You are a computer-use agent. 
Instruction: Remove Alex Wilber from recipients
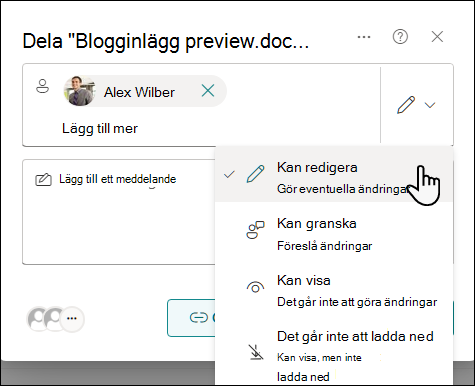click(208, 91)
